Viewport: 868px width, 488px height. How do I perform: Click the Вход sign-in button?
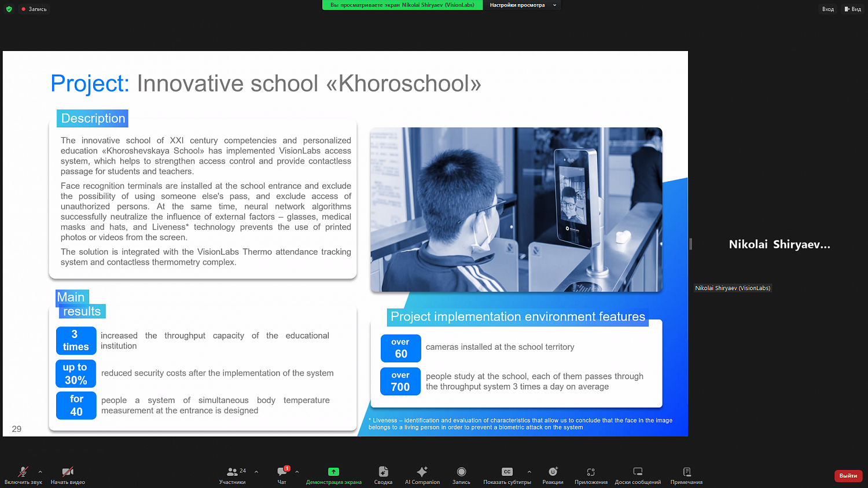828,9
